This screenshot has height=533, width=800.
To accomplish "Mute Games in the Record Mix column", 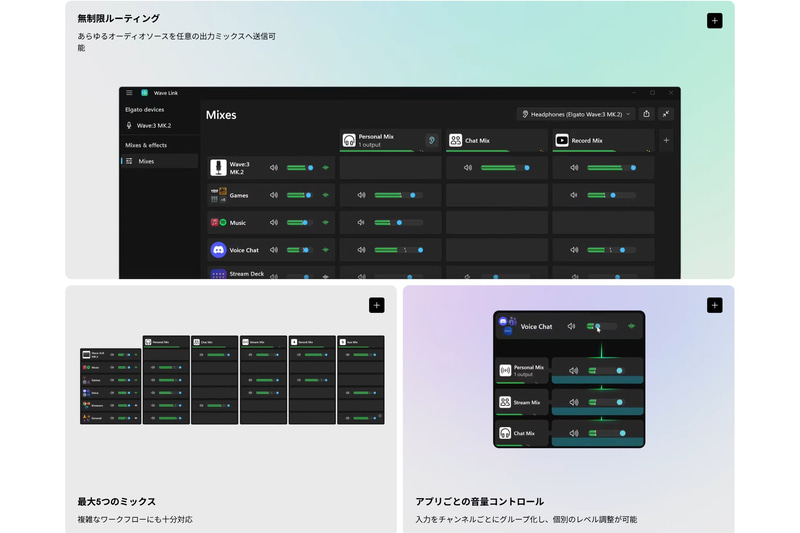I will tap(574, 195).
